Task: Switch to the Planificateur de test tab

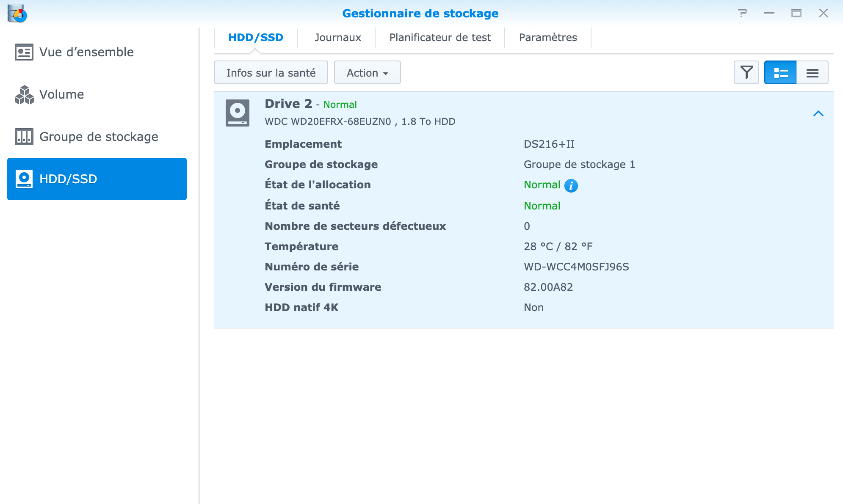Action: (x=440, y=37)
